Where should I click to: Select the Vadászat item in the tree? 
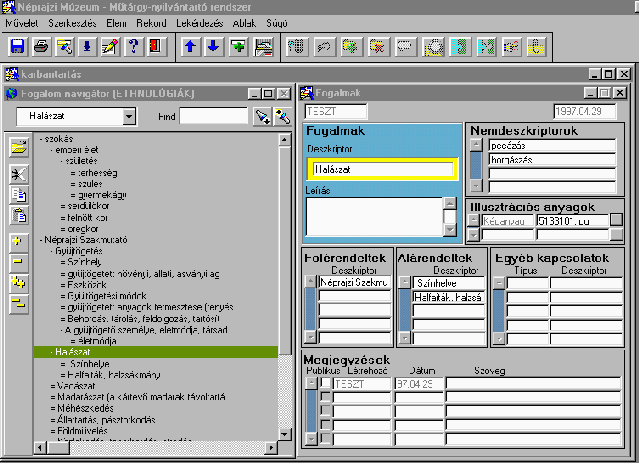[75, 384]
